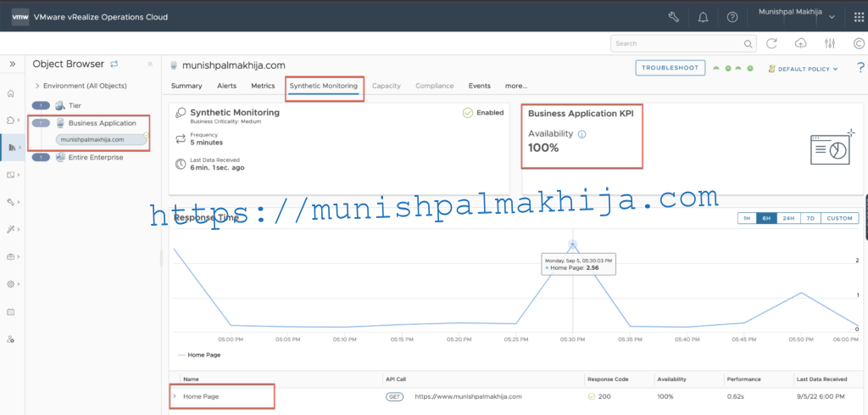
Task: Open the Munishpal Makhija user menu
Action: tap(796, 12)
